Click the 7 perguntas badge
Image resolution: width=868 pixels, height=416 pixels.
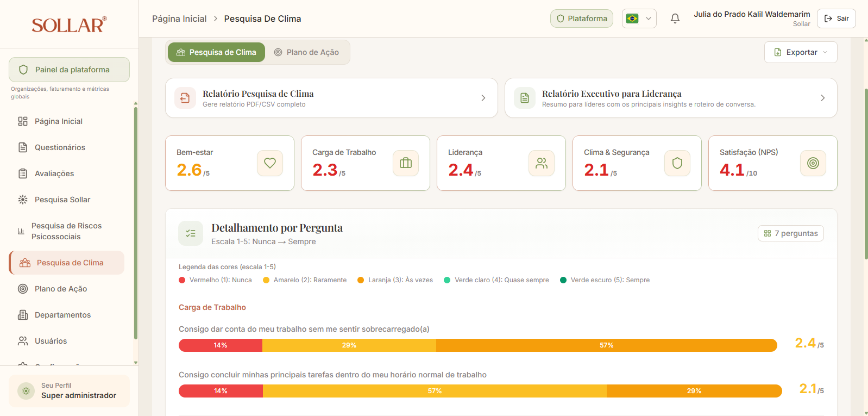point(791,233)
